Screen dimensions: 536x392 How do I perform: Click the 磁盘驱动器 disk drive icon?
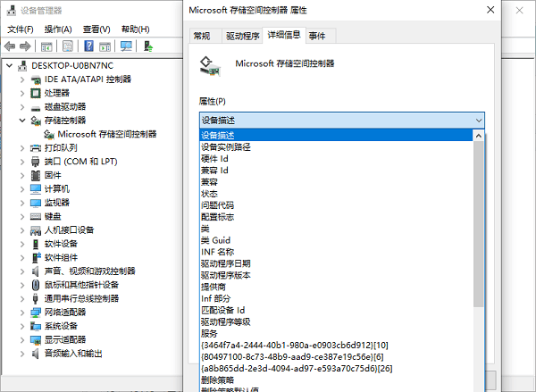[36, 107]
